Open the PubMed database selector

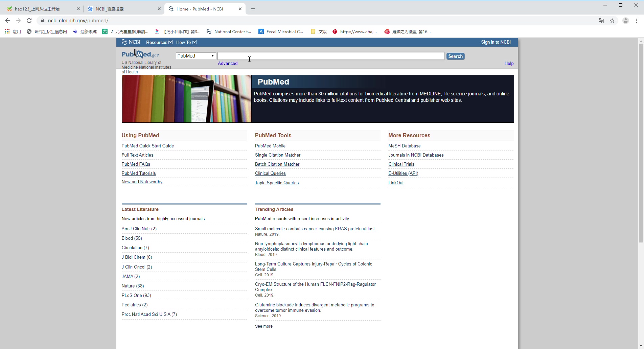pos(196,56)
